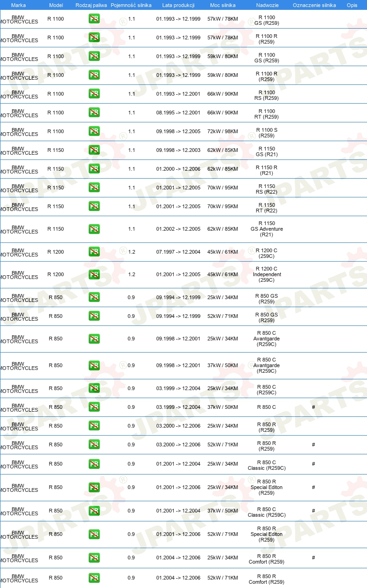Click the Model column header
The width and height of the screenshot is (367, 588).
tap(56, 5)
